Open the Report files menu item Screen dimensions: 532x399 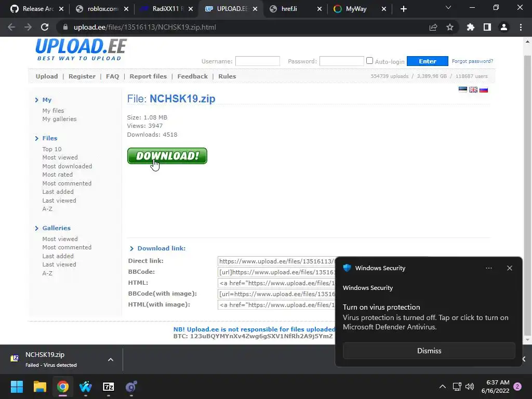(148, 76)
